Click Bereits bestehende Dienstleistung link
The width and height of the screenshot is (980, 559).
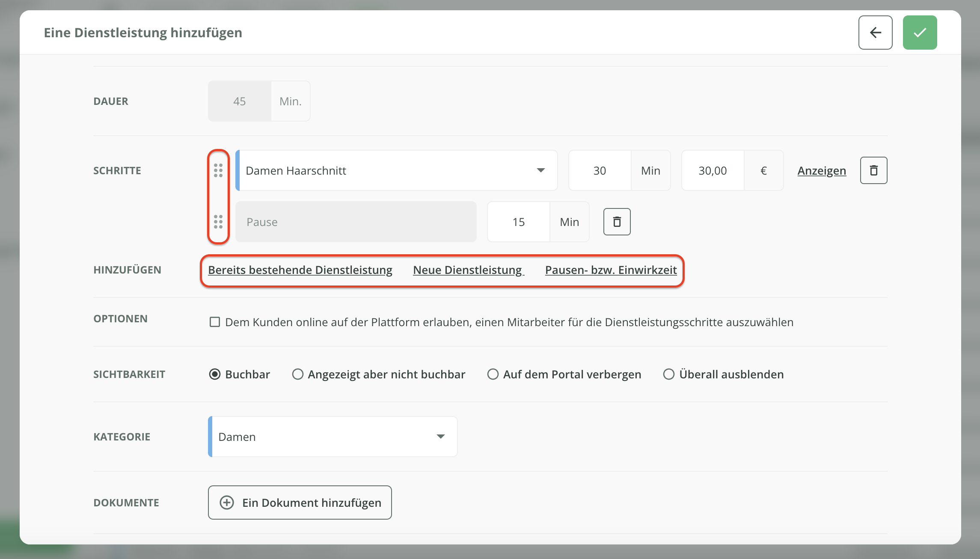point(300,270)
